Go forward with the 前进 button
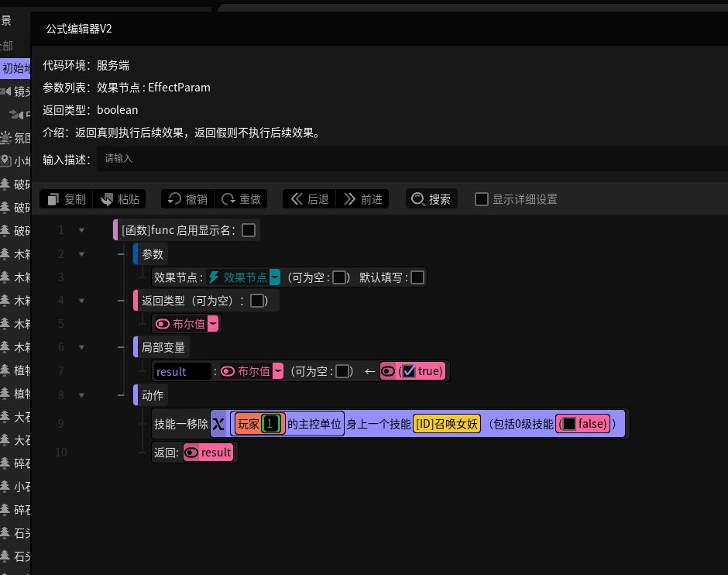The height and width of the screenshot is (575, 728). pos(362,199)
